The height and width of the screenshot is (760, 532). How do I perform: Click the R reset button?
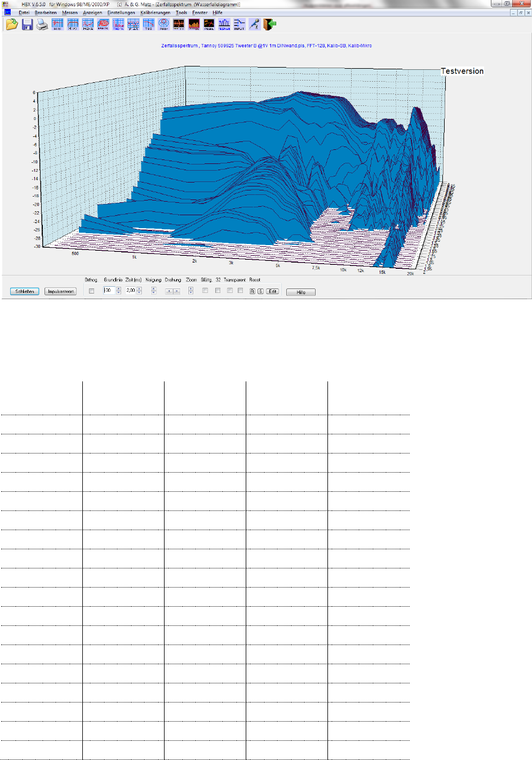pos(252,291)
